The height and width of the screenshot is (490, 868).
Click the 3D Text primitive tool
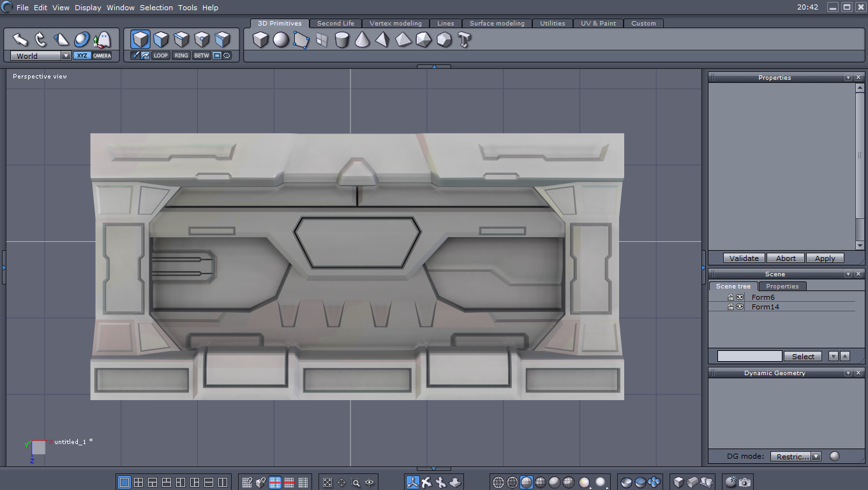(x=464, y=40)
